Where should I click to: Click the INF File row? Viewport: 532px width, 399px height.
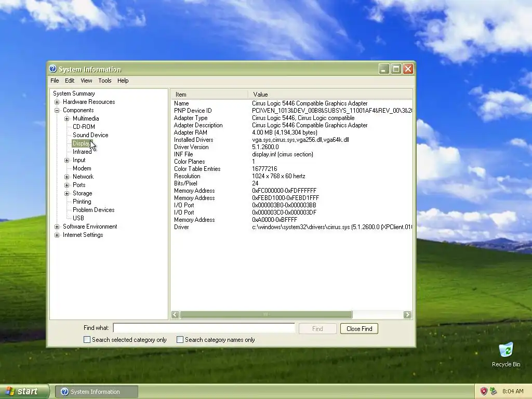click(291, 154)
